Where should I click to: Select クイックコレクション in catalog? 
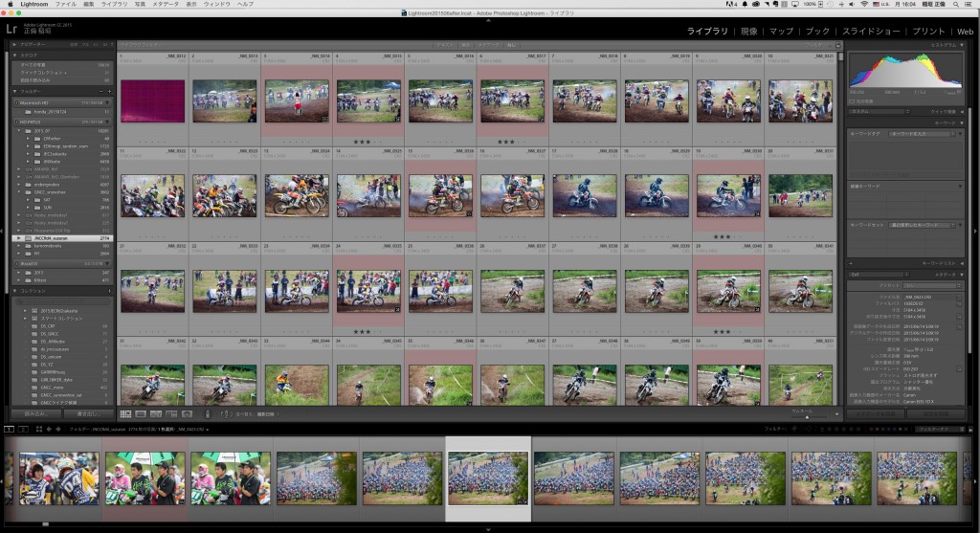coord(62,73)
